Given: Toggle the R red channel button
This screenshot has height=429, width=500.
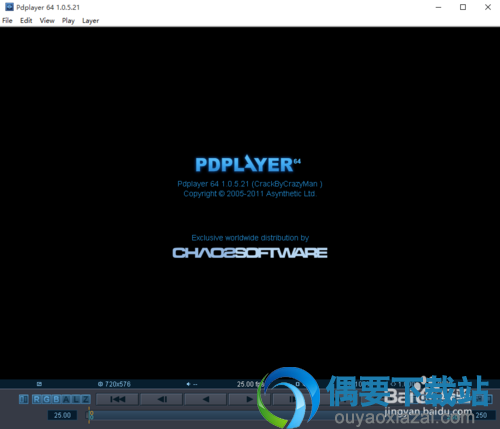Looking at the screenshot, I should point(37,399).
